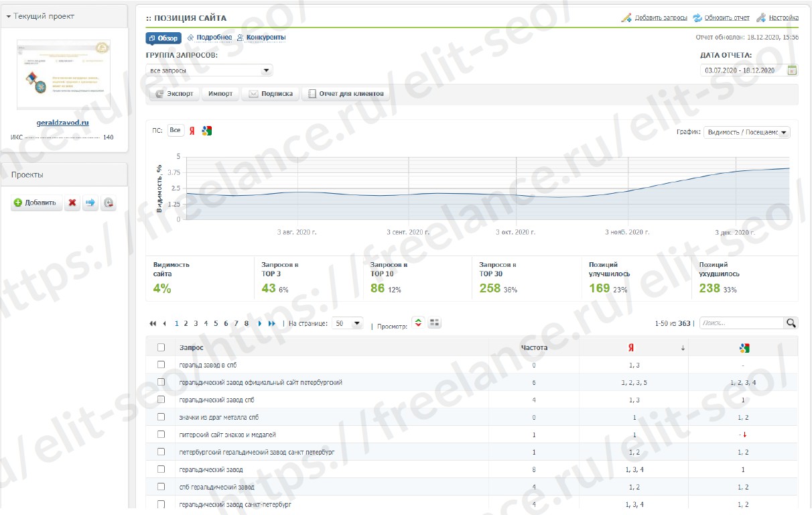
Task: Select the Все search engines filter
Action: pos(175,131)
